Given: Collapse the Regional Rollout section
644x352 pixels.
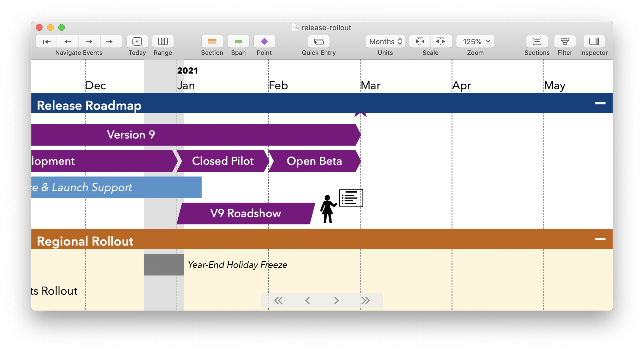Looking at the screenshot, I should click(600, 239).
